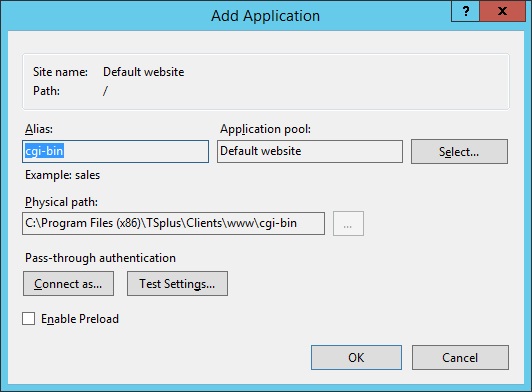The image size is (532, 392).
Task: Click the Alias label
Action: pos(39,129)
